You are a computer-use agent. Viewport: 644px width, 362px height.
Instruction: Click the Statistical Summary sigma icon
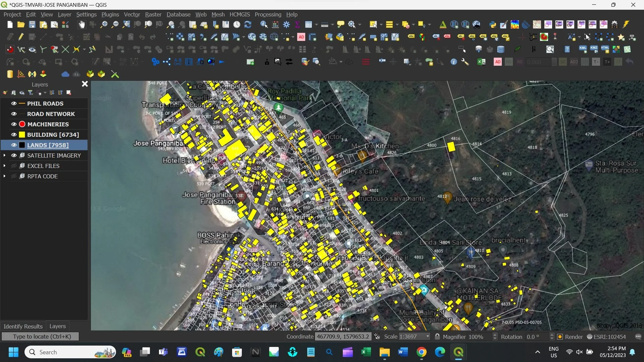point(297,24)
